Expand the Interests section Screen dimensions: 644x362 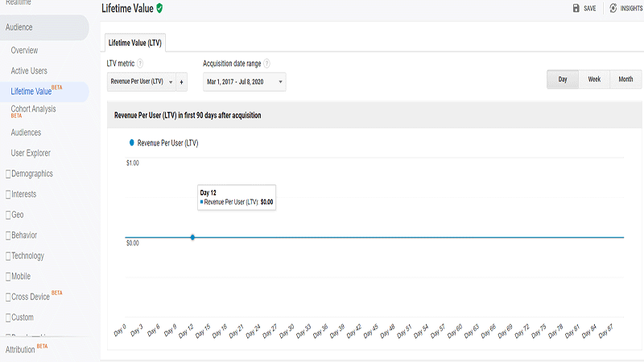pos(21,194)
